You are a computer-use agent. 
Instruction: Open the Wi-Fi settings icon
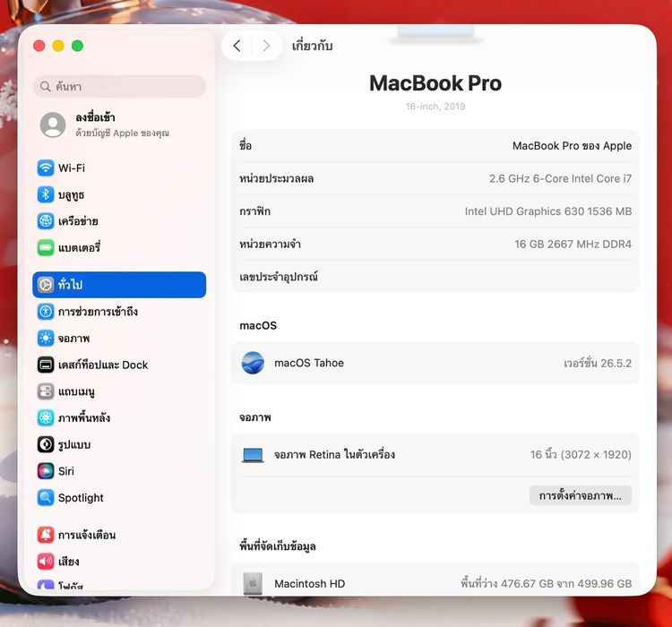(46, 168)
